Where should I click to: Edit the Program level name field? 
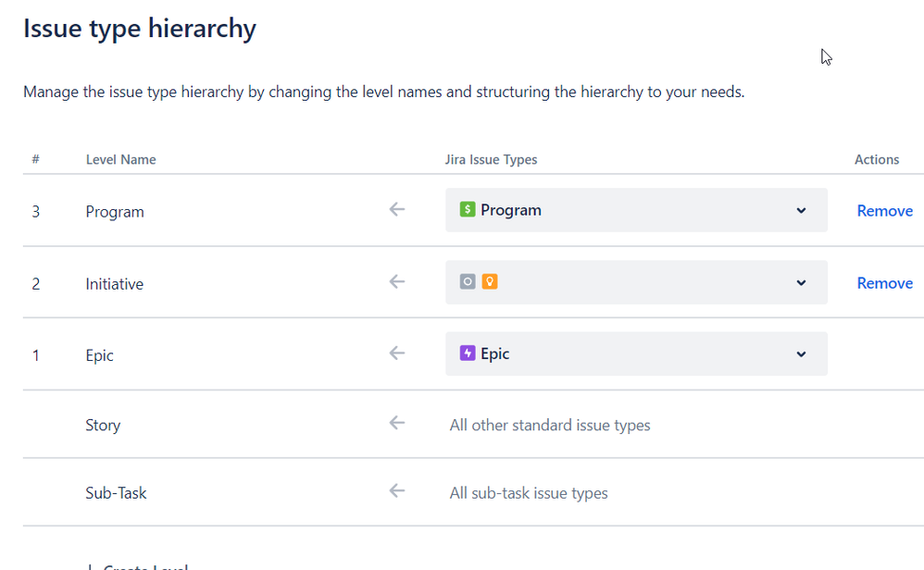(115, 212)
